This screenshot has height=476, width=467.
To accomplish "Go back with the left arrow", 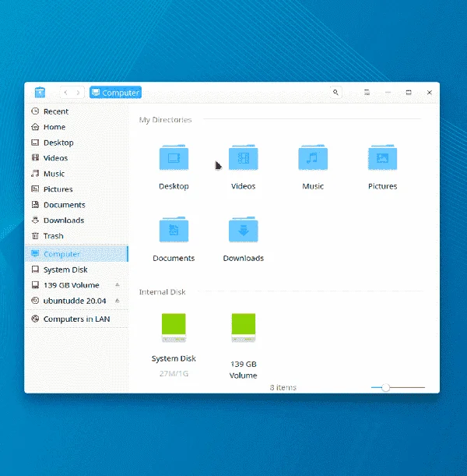I will coord(66,92).
